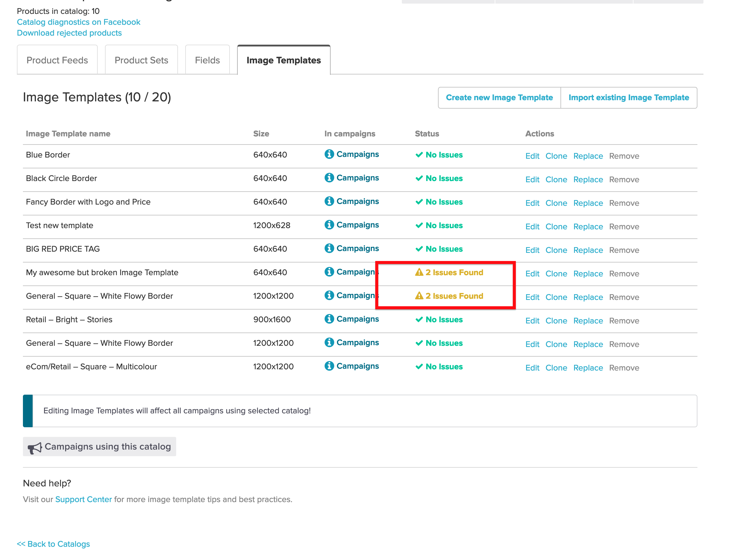Replace the Test new template
The image size is (730, 560).
click(588, 227)
